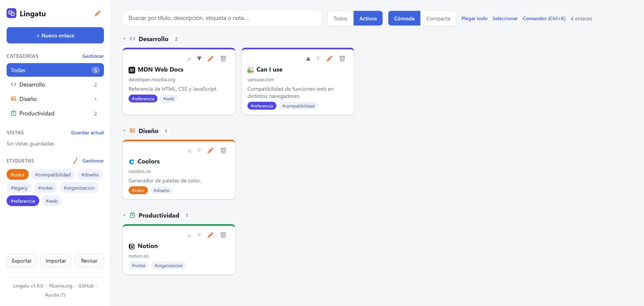Select Desarrollo category in sidebar

click(x=55, y=85)
